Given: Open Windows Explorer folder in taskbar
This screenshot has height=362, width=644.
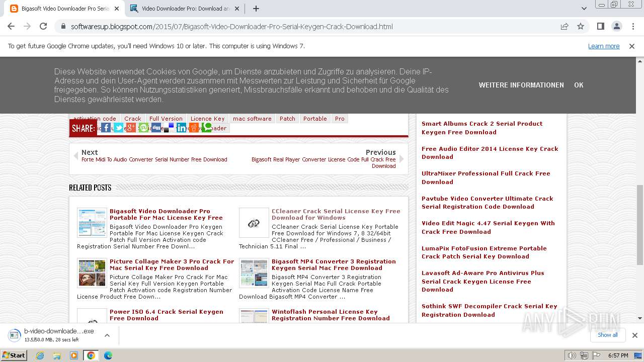Looking at the screenshot, I should tap(57, 355).
